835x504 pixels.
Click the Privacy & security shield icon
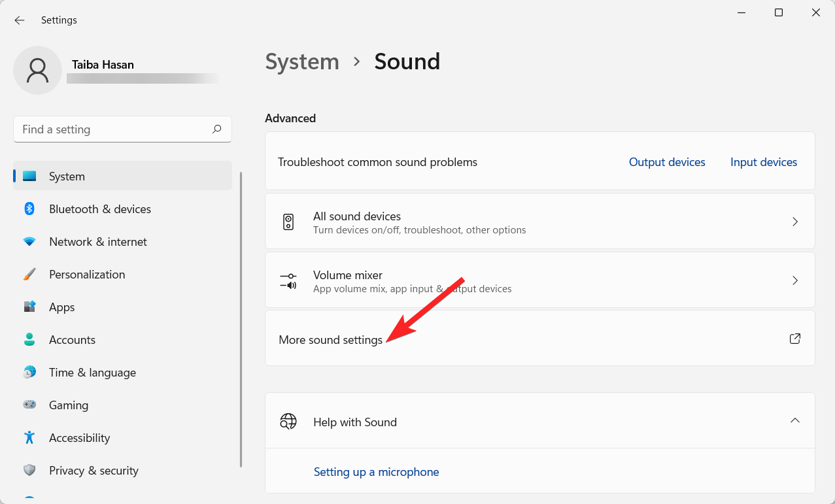click(29, 471)
